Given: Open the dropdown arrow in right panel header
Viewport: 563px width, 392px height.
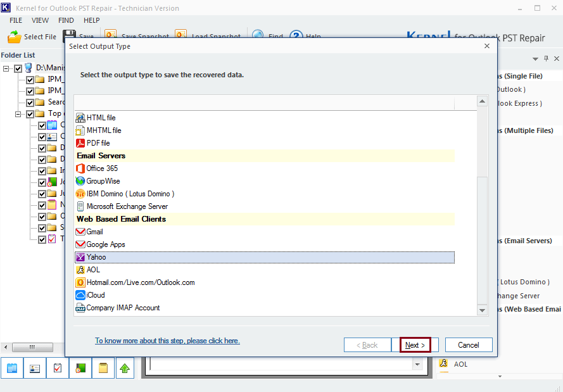Looking at the screenshot, I should point(536,58).
